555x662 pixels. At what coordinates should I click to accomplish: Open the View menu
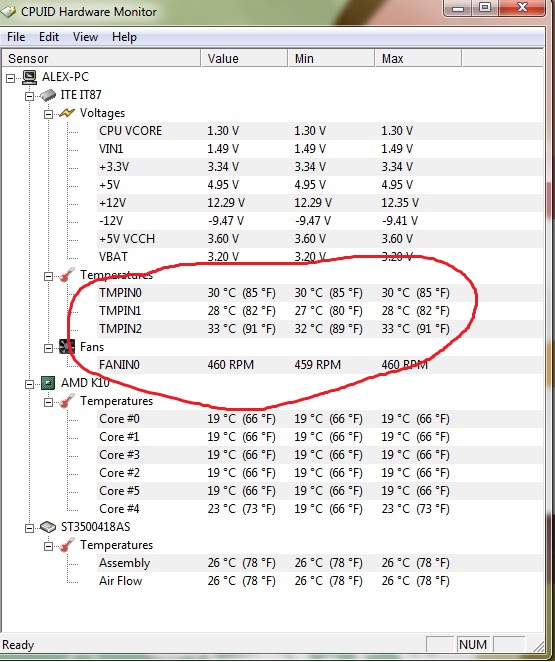[85, 37]
